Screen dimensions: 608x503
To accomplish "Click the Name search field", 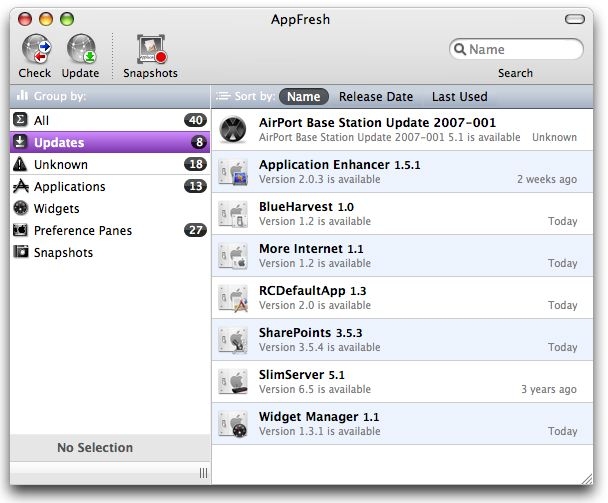I will click(x=516, y=49).
